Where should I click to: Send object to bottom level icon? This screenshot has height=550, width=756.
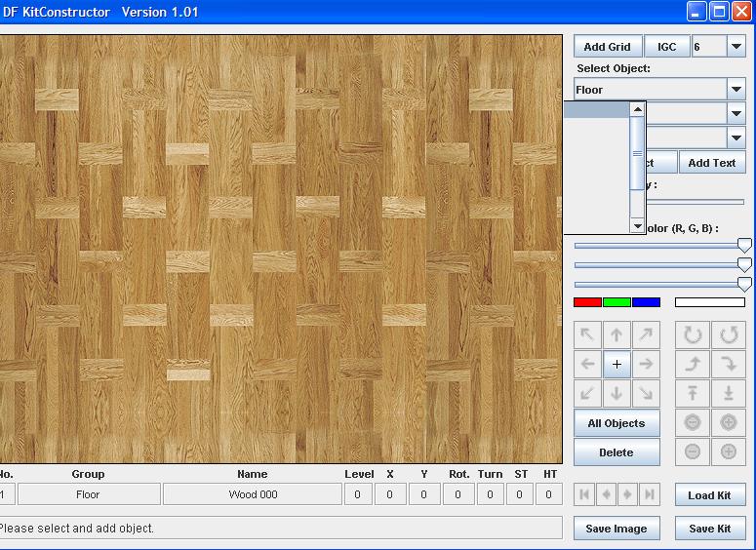[729, 393]
